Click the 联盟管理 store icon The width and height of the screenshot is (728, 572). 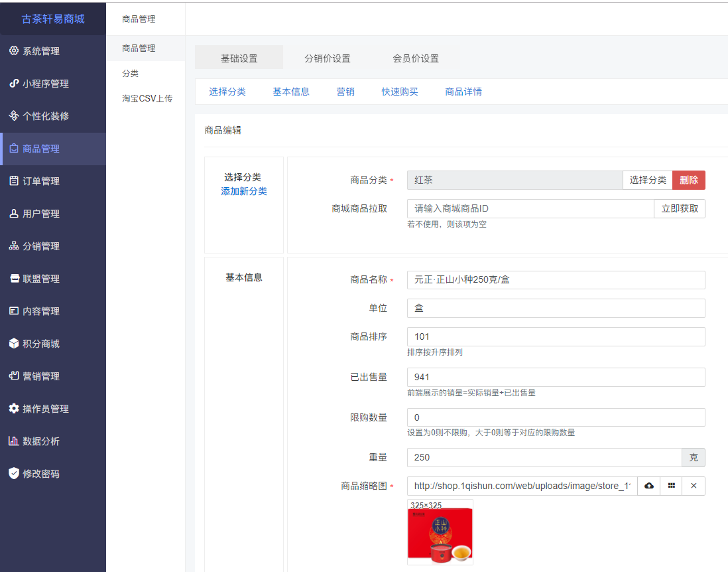(x=14, y=278)
